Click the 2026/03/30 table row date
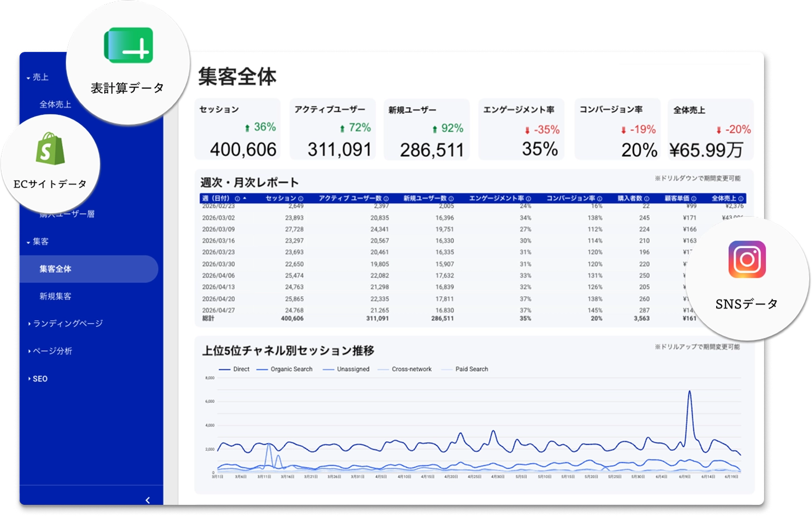This screenshot has height=516, width=812. (218, 264)
